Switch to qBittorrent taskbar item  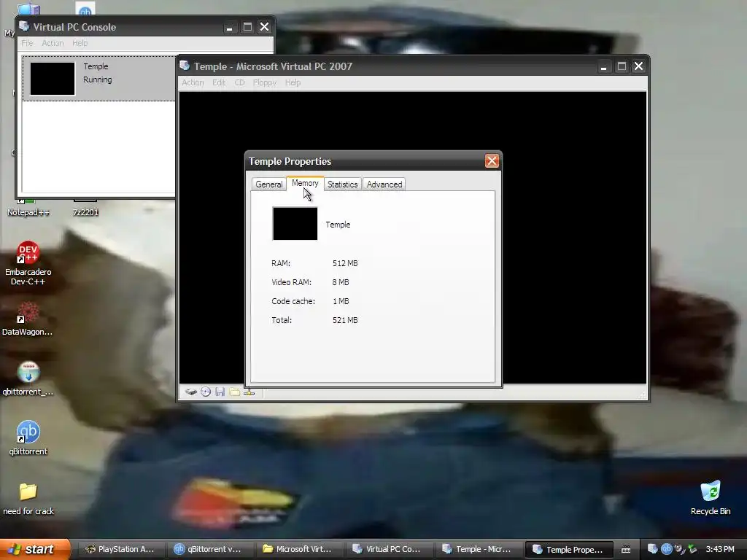pos(209,549)
